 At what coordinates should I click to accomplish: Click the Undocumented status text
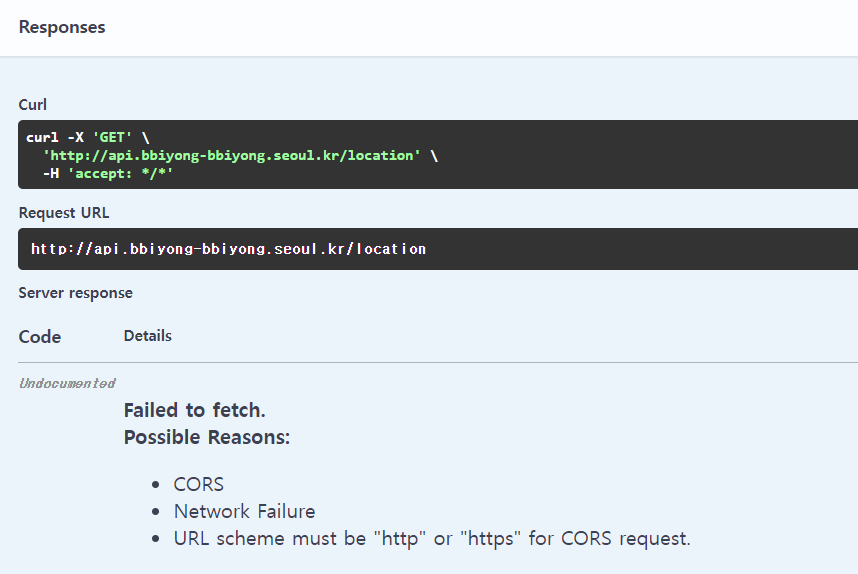point(67,383)
